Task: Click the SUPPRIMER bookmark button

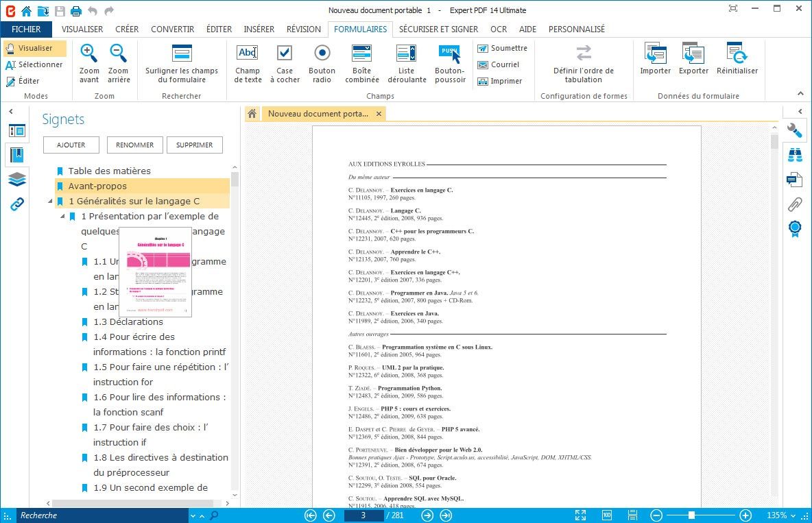Action: click(x=194, y=145)
